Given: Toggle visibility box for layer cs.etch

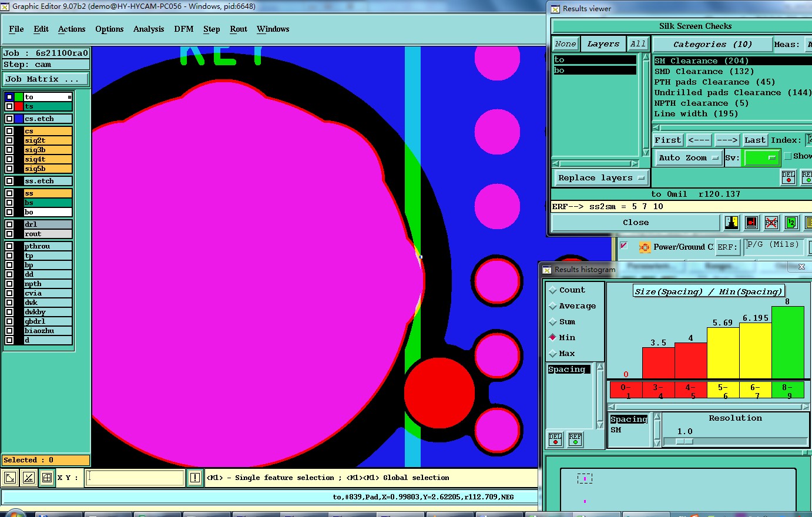Looking at the screenshot, I should (x=9, y=119).
